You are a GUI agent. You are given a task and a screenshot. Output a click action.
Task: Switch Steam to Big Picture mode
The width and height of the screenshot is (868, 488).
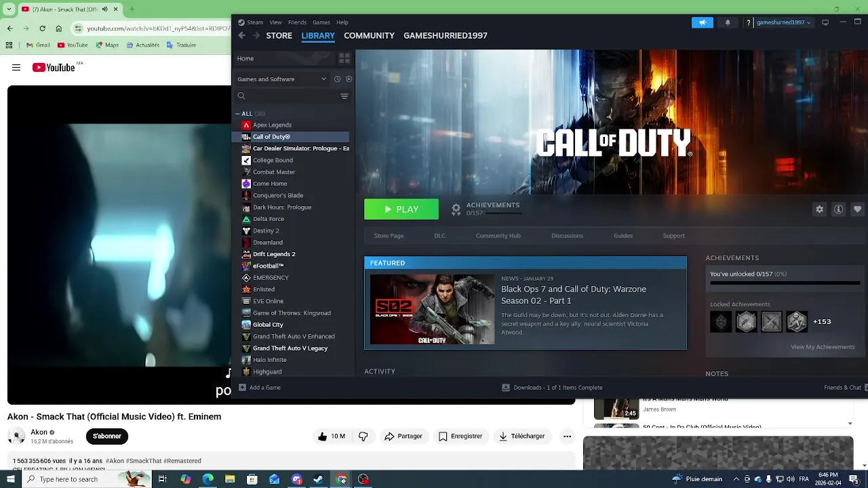825,22
